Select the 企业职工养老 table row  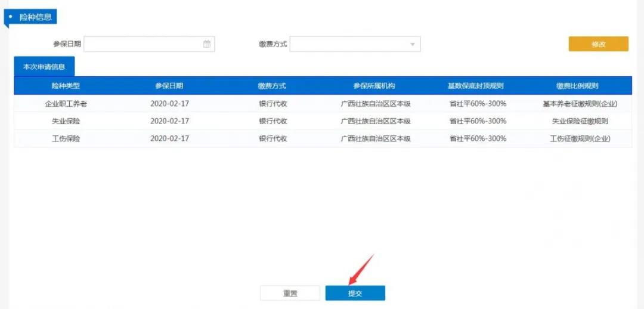pos(66,104)
